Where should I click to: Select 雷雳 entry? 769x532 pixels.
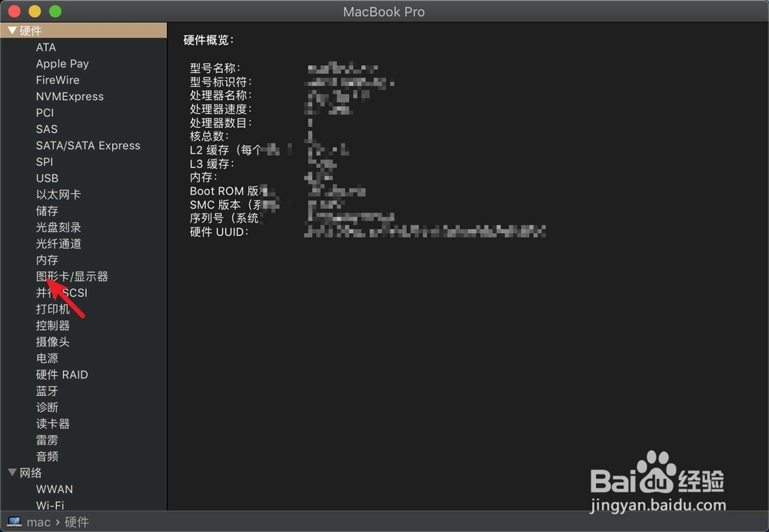point(47,440)
